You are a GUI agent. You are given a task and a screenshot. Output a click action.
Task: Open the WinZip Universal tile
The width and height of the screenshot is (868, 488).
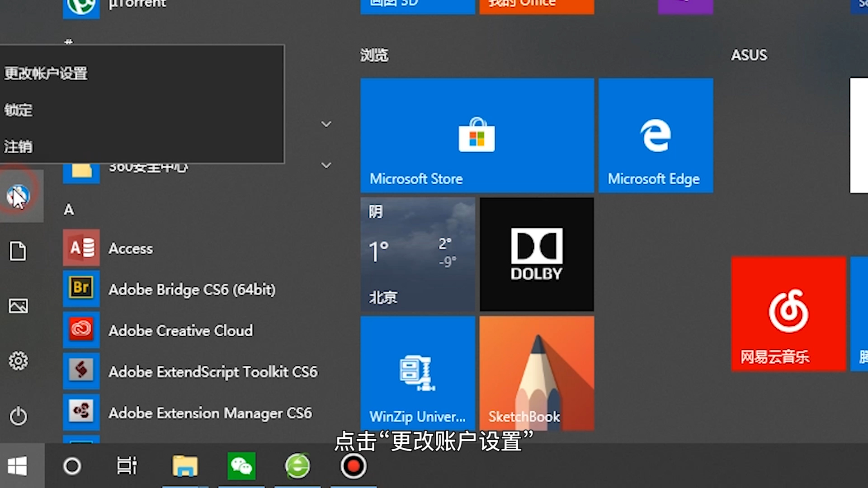[418, 373]
